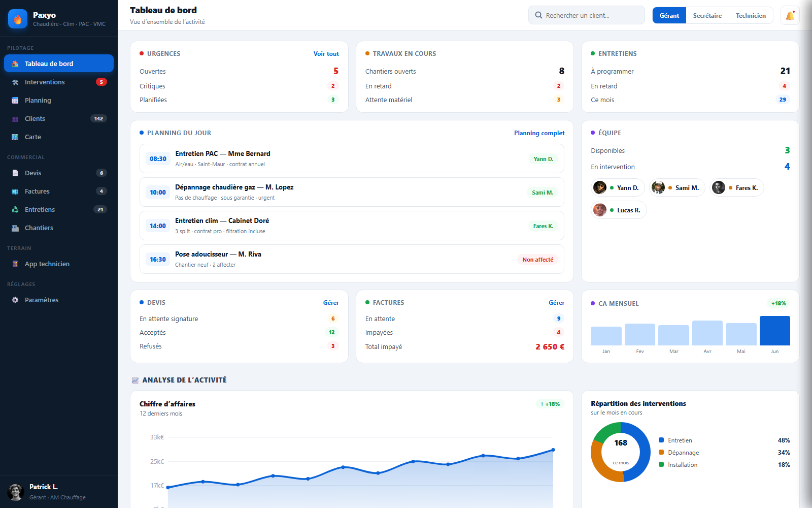
Task: Click Gérer in the Factures card
Action: point(556,302)
